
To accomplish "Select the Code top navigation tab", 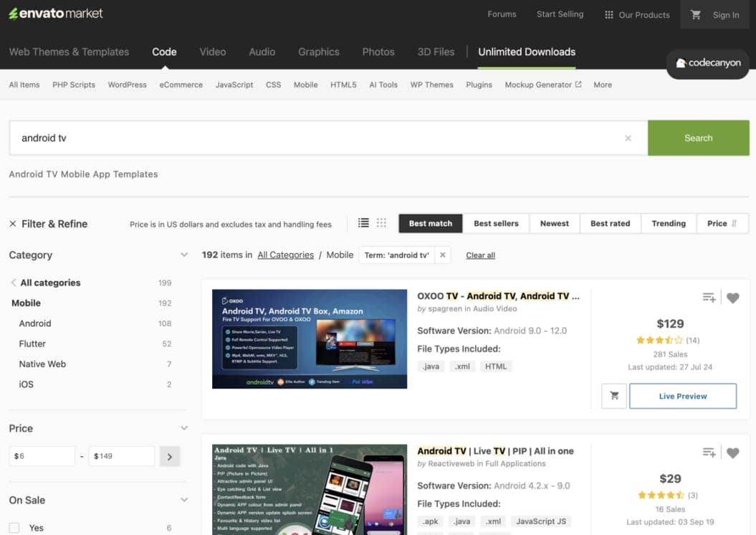I will [x=164, y=52].
